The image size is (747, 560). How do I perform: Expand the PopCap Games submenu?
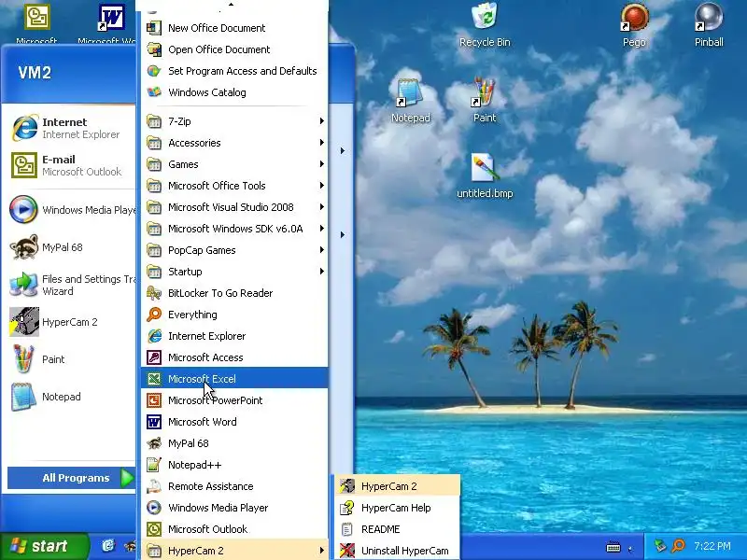pyautogui.click(x=234, y=249)
